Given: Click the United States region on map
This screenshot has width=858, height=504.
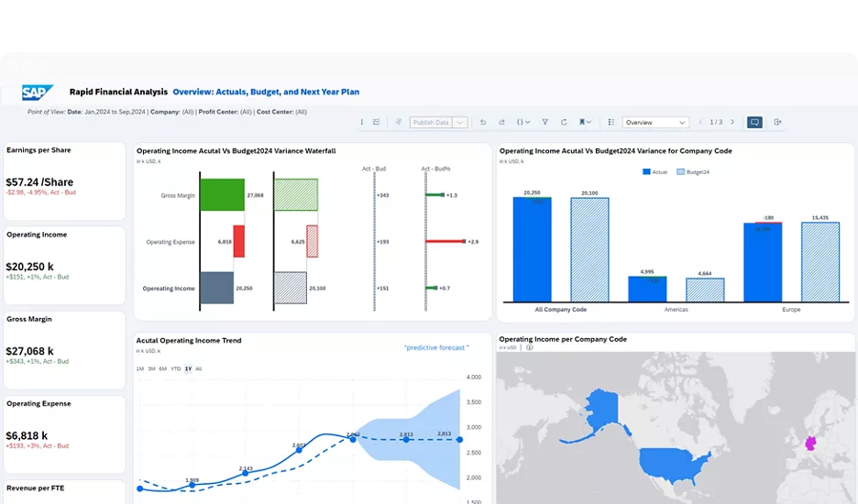Looking at the screenshot, I should (x=674, y=462).
